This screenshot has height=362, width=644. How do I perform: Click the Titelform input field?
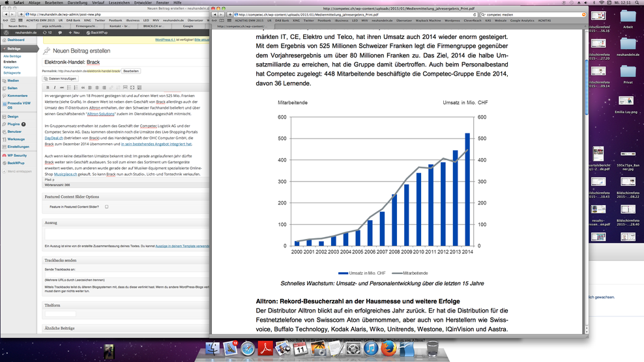click(x=61, y=314)
